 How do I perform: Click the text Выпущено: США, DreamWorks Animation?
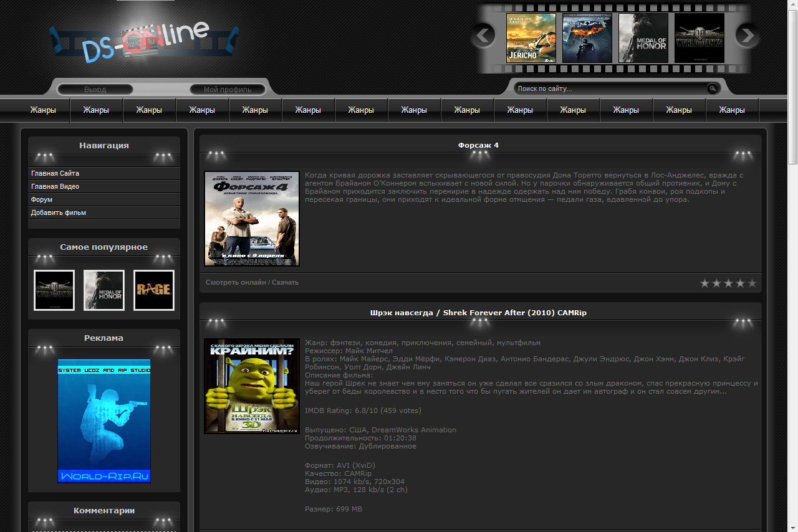380,430
